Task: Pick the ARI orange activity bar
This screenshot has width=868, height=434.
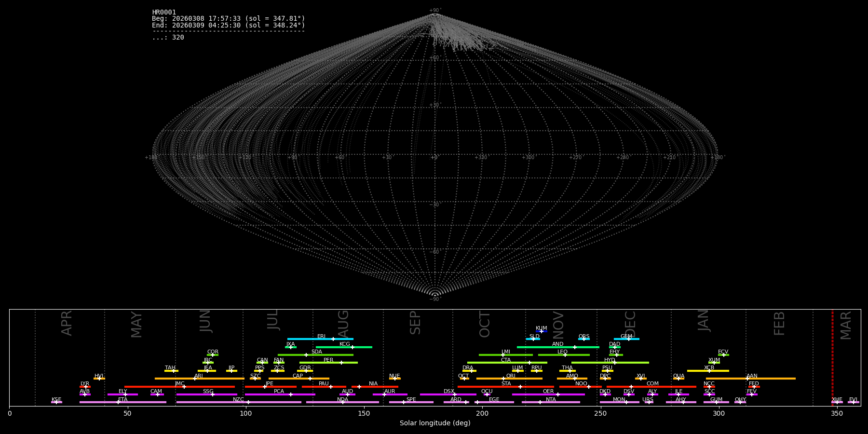Action: pyautogui.click(x=200, y=379)
